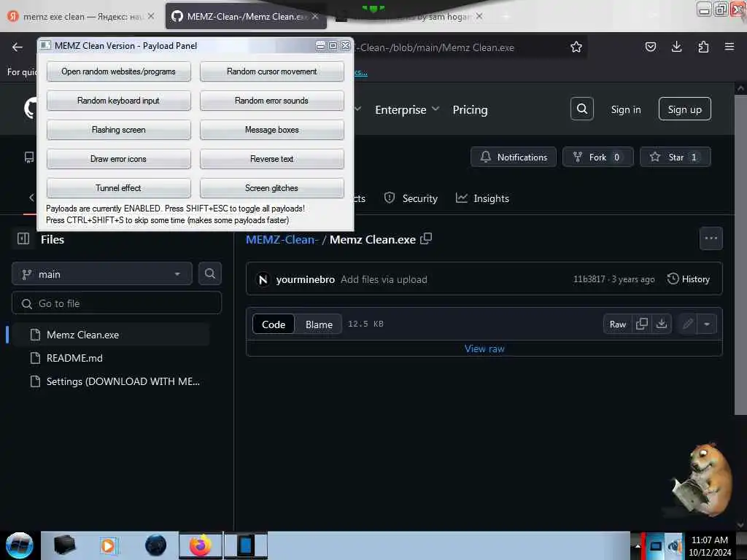747x560 pixels.
Task: Expand edit options arrow beside pencil
Action: (x=707, y=324)
